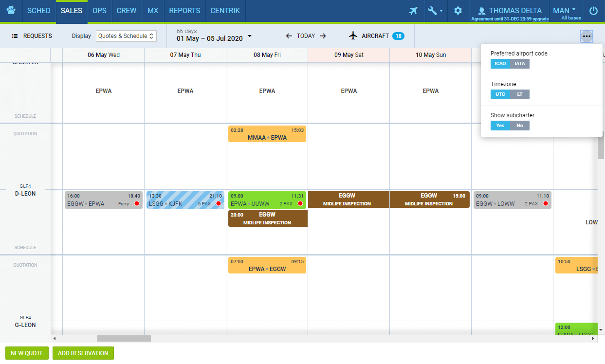This screenshot has width=605, height=364.
Task: Go to next period with right arrow
Action: 323,36
